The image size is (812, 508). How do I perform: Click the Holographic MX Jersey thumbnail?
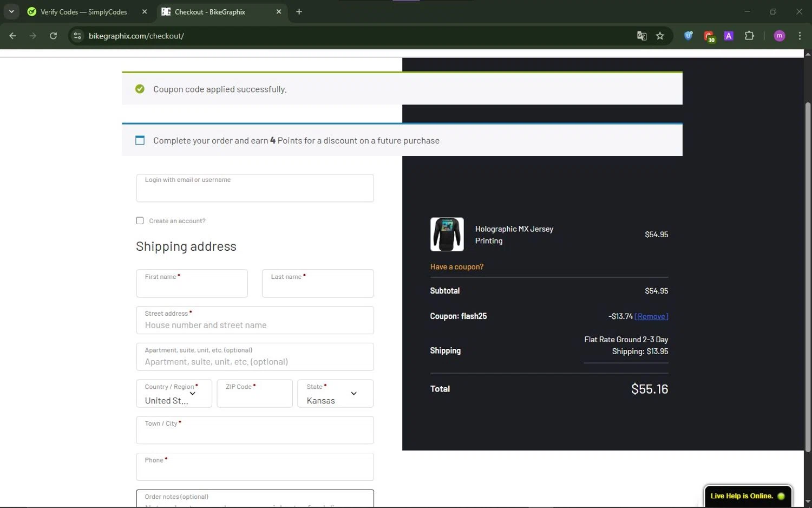coord(447,234)
